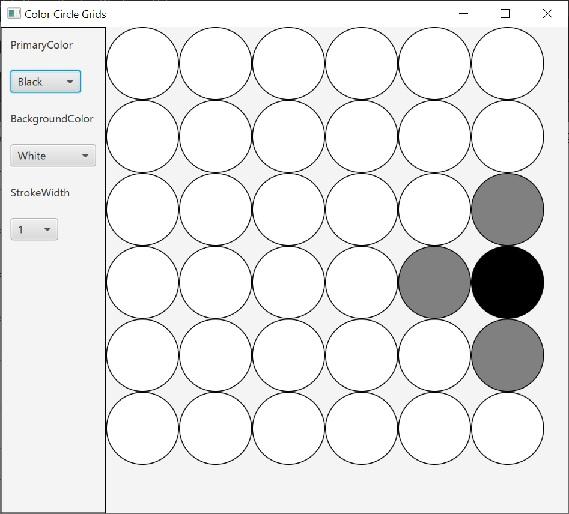The image size is (569, 514).
Task: Close the Color Circle Grids window
Action: click(547, 14)
